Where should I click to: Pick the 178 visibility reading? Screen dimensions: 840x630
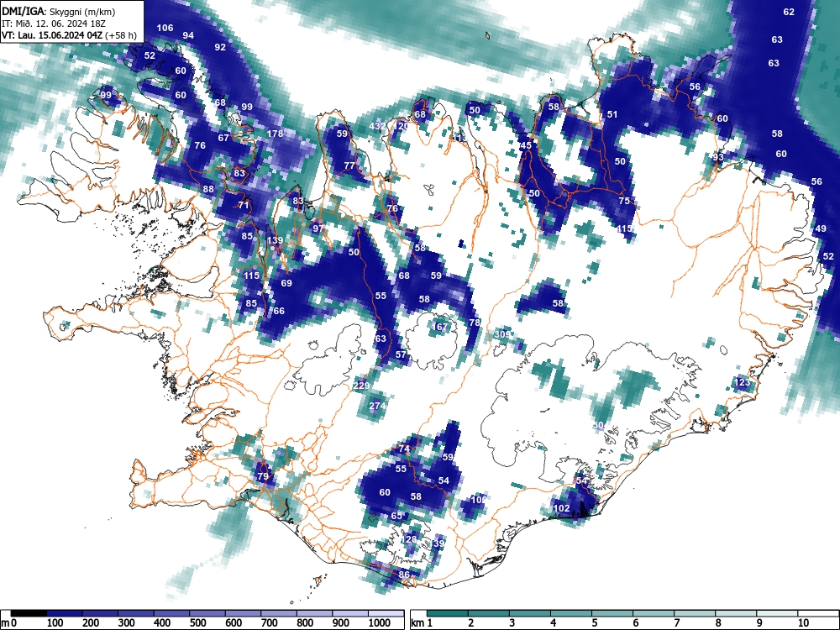pos(275,134)
